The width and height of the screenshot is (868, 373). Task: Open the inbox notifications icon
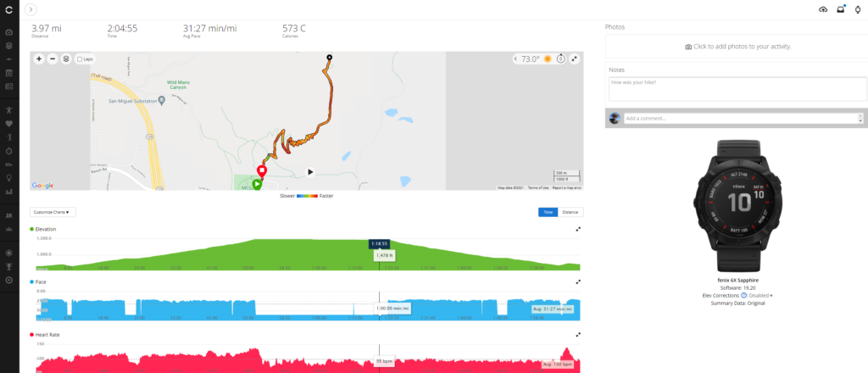(840, 9)
